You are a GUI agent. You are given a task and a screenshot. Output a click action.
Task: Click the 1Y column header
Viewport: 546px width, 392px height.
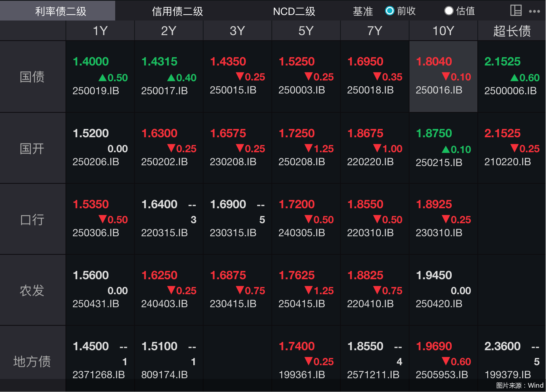[100, 31]
